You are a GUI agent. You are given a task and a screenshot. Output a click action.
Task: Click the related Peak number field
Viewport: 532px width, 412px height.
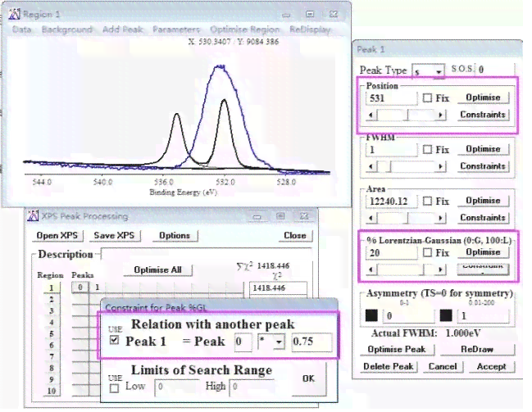tap(243, 342)
